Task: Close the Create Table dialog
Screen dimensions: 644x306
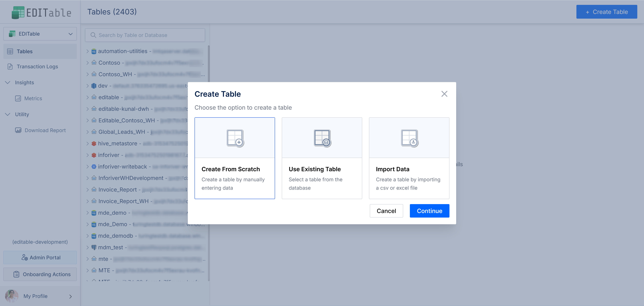Action: pyautogui.click(x=444, y=94)
